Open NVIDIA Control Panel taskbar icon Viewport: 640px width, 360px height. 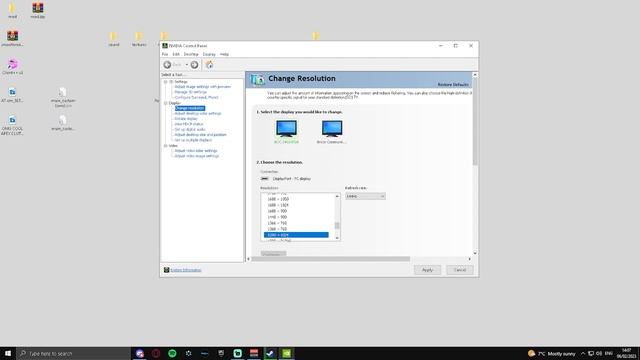point(287,353)
